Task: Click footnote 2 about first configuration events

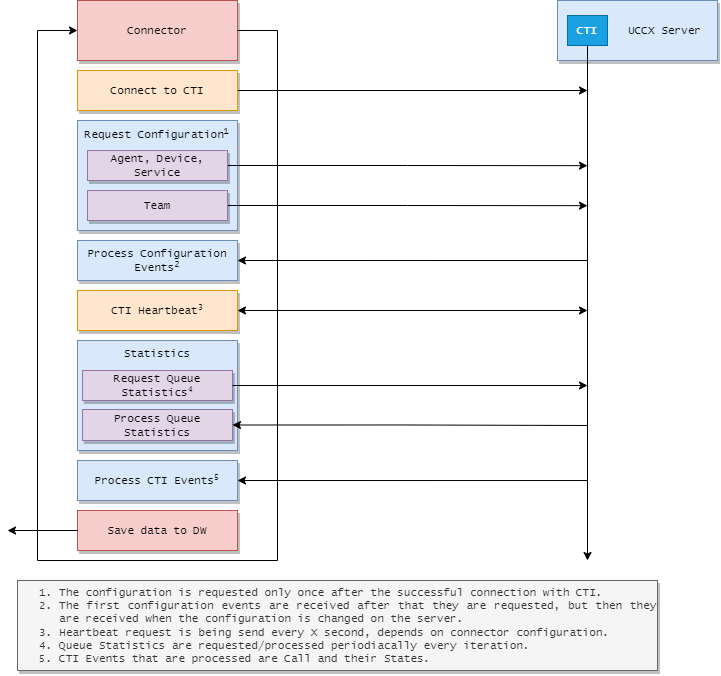Action: pyautogui.click(x=348, y=612)
